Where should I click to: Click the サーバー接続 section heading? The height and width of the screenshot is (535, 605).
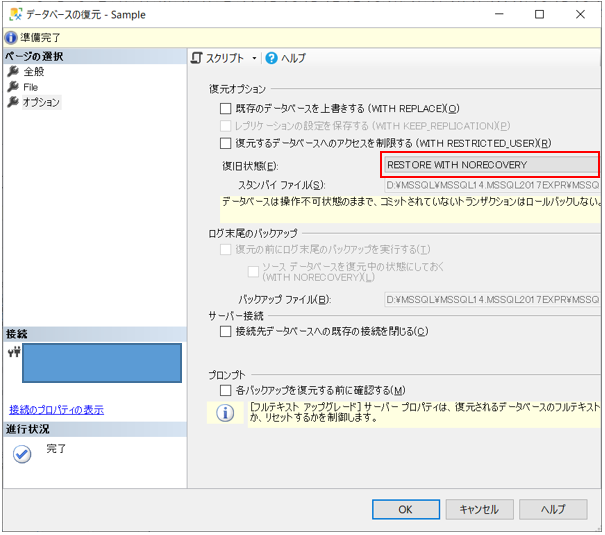click(x=236, y=317)
